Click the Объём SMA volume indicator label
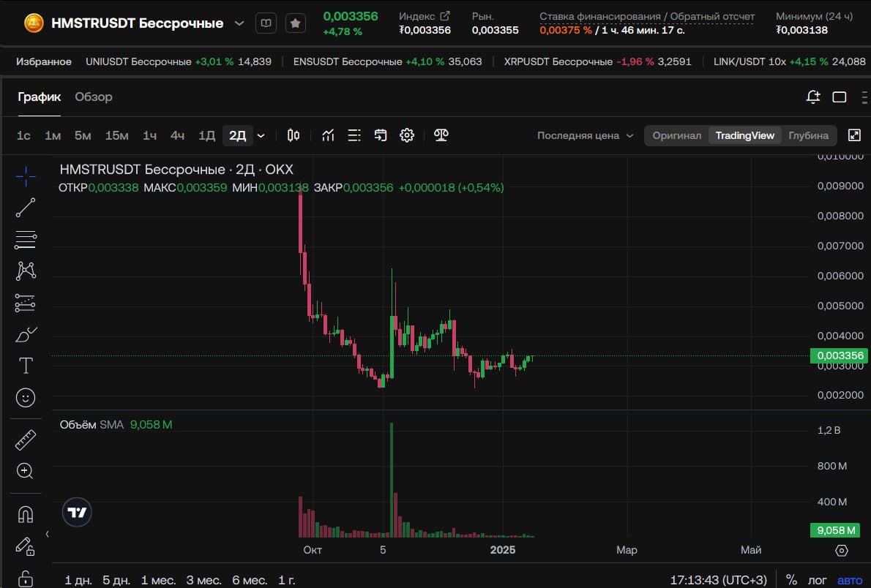Image resolution: width=871 pixels, height=588 pixels. pos(91,425)
